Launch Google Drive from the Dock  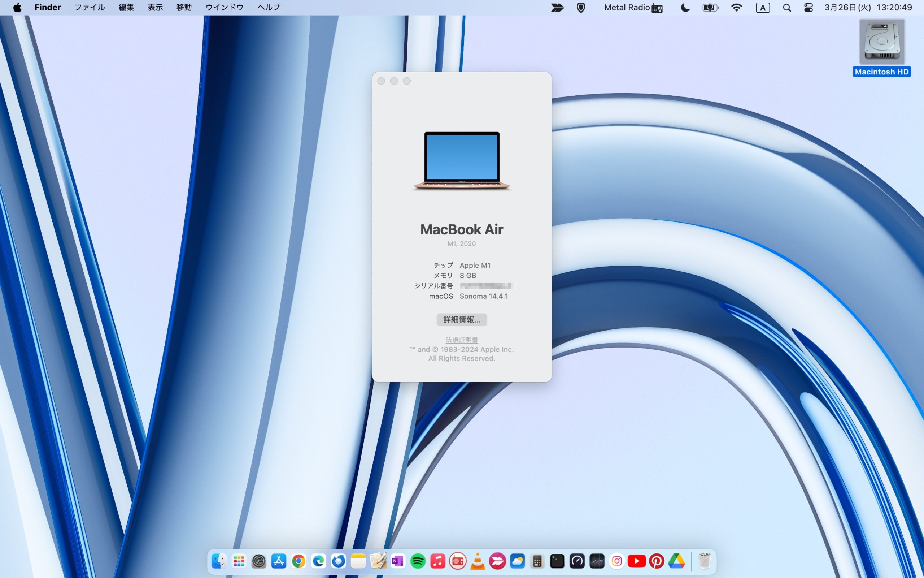tap(676, 561)
